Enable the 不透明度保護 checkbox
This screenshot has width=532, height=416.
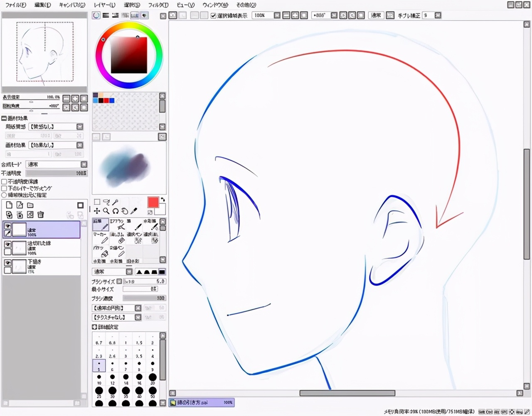4,182
